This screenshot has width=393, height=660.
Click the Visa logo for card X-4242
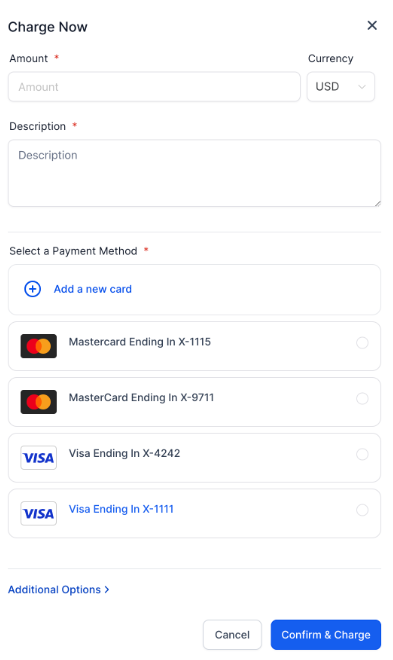tap(39, 458)
